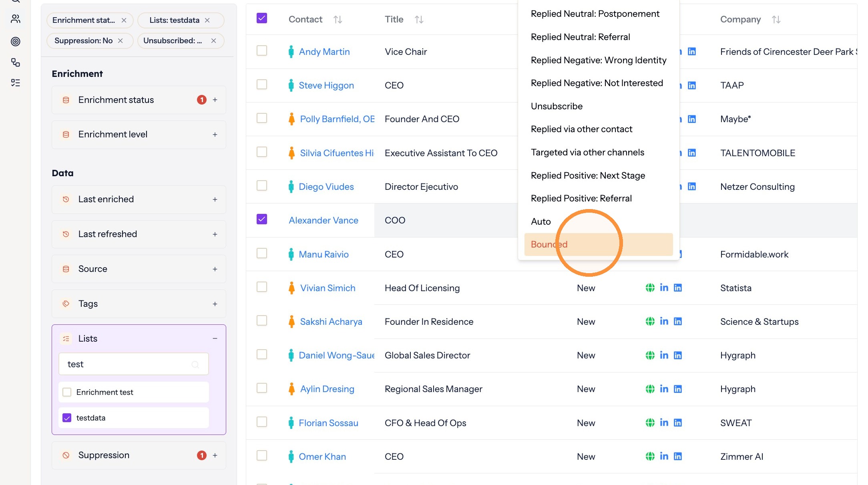Screen dimensions: 868x485
Task: Open the workflow nodes icon in sidebar
Action: [16, 62]
